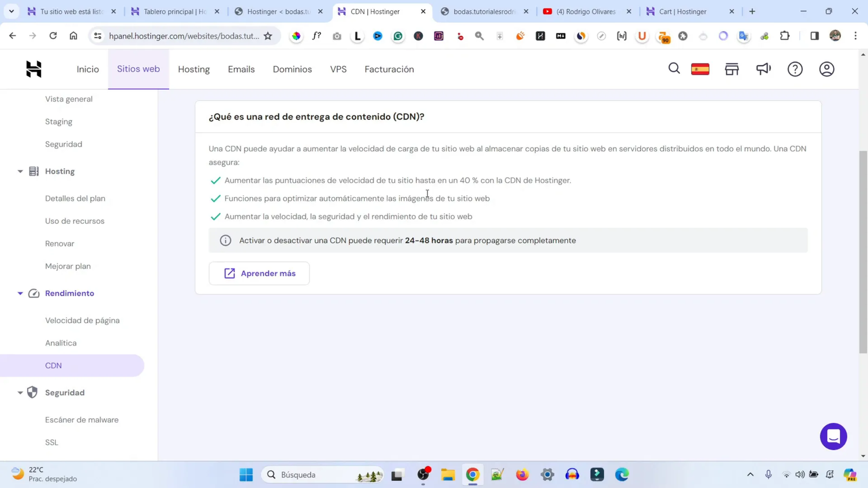Open the Extensions puzzle icon
868x488 pixels.
[784, 36]
